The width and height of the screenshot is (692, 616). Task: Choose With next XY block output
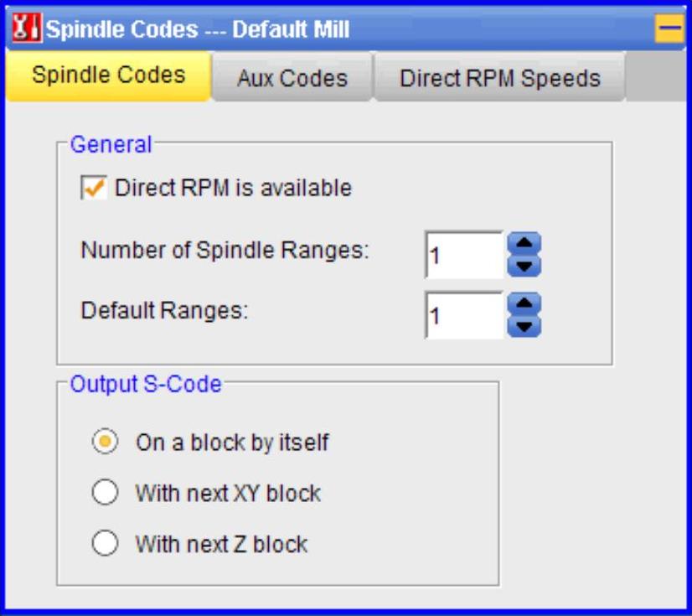105,493
